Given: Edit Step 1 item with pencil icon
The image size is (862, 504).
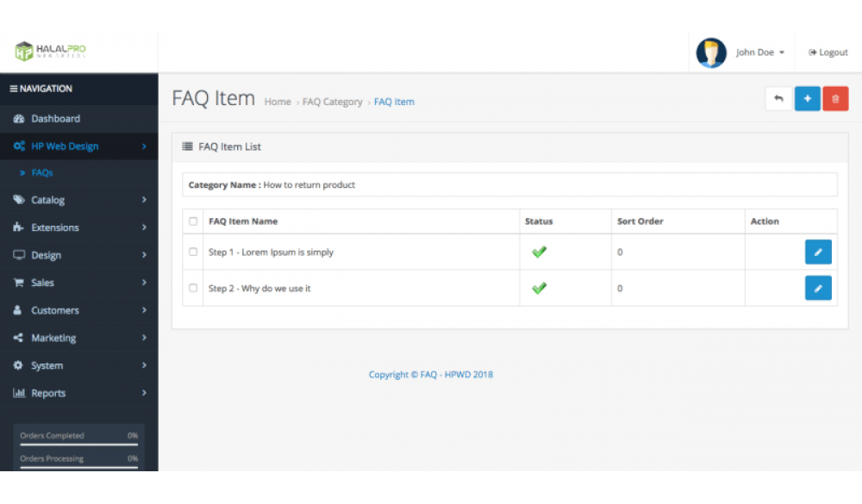Looking at the screenshot, I should [x=818, y=252].
